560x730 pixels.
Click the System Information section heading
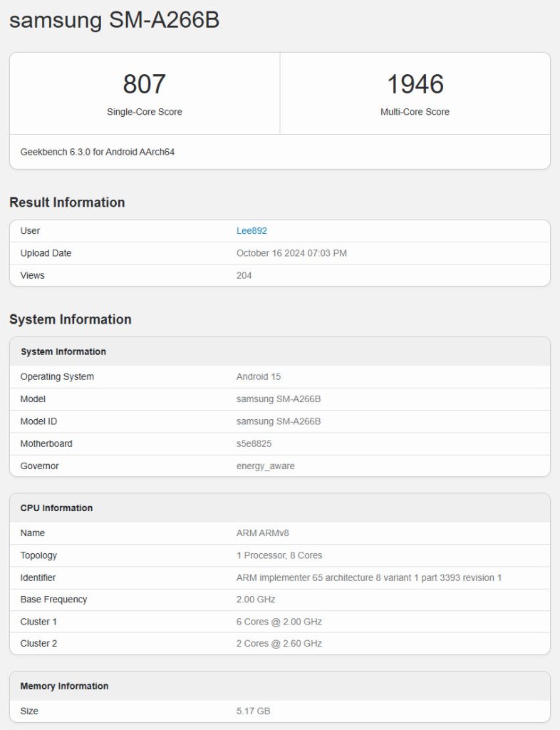pyautogui.click(x=71, y=319)
